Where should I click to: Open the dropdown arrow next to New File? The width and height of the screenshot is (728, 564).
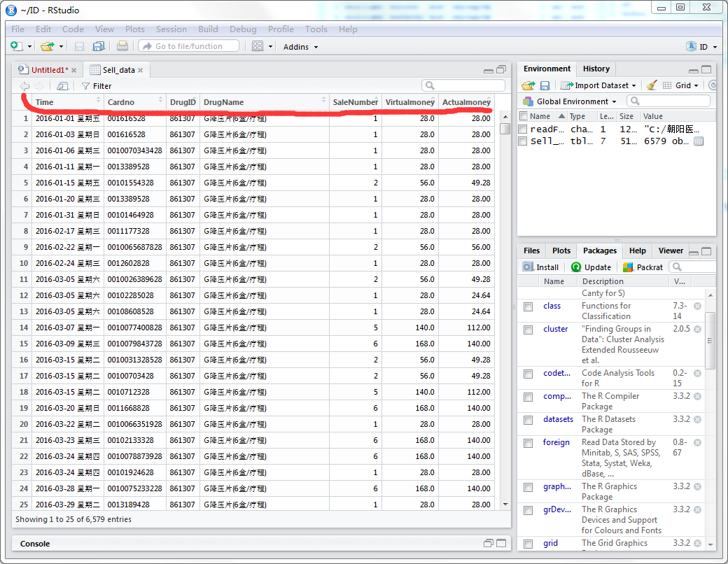click(29, 47)
